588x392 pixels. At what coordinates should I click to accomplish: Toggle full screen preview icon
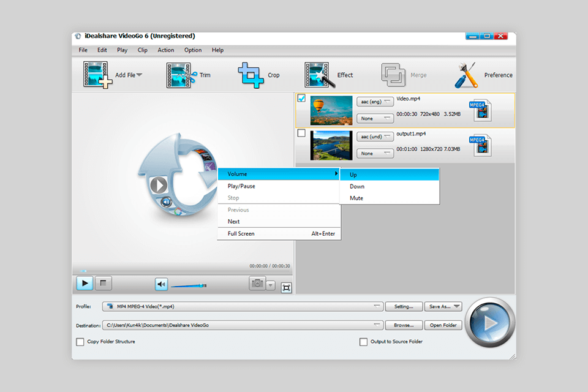click(x=286, y=288)
